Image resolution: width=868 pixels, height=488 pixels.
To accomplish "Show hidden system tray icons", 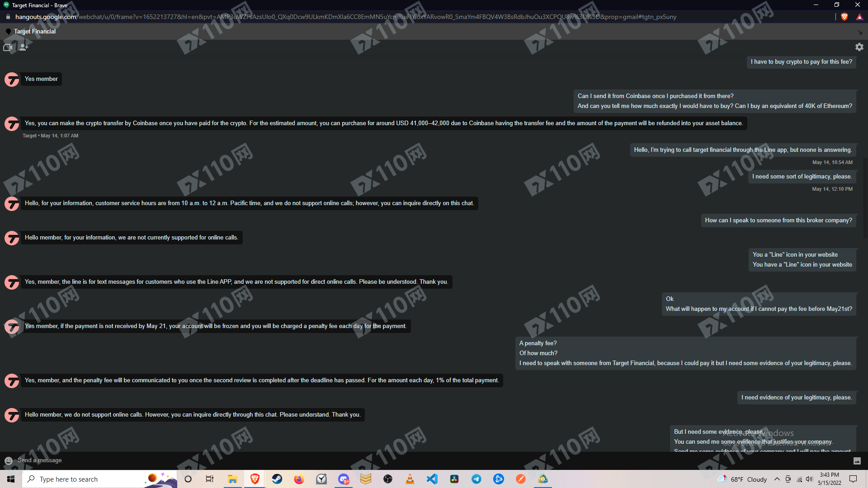I will click(777, 479).
